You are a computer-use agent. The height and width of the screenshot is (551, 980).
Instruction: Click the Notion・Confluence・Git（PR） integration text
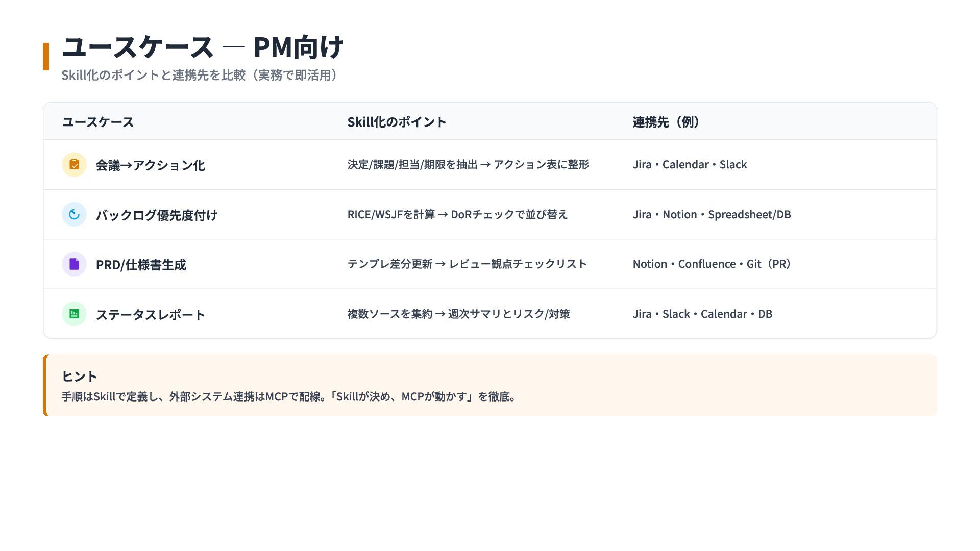[712, 264]
